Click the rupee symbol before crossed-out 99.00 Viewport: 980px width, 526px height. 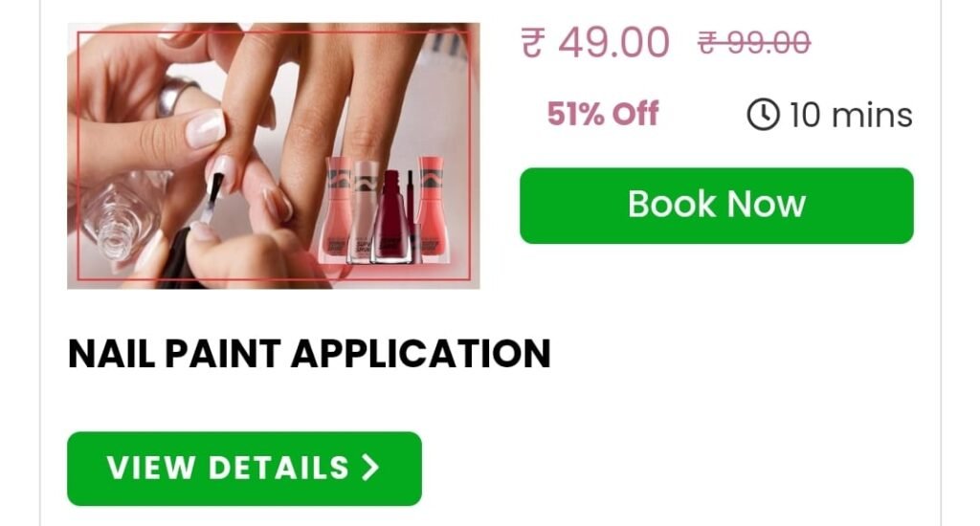[707, 44]
